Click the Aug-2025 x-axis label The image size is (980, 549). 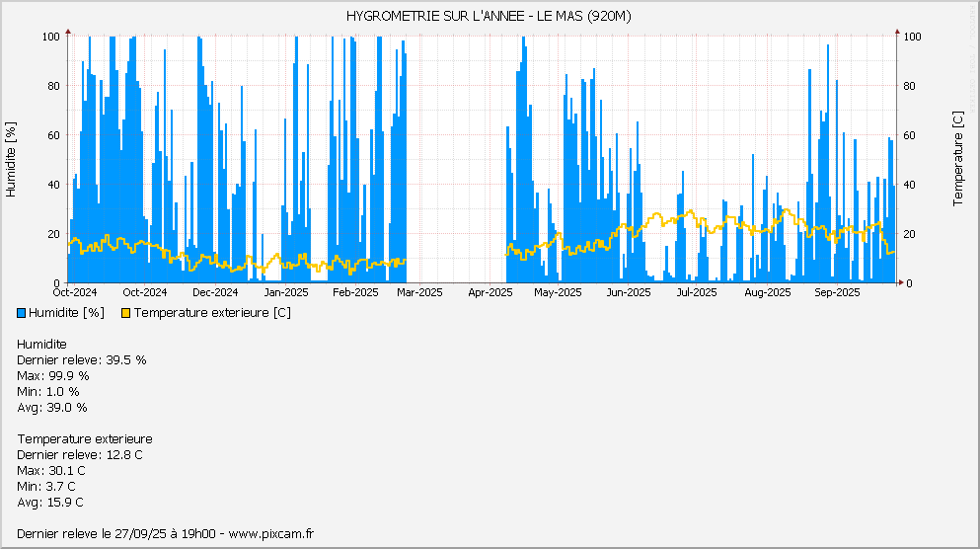[x=768, y=292]
